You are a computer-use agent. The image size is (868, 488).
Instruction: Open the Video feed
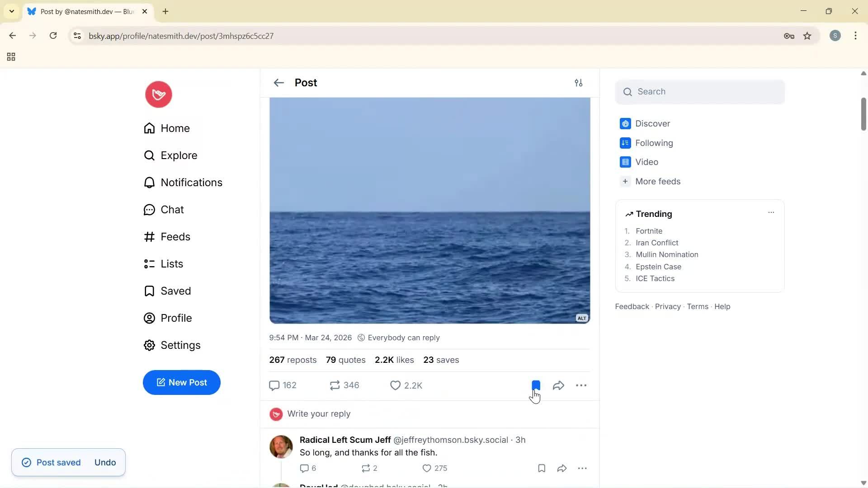(647, 162)
